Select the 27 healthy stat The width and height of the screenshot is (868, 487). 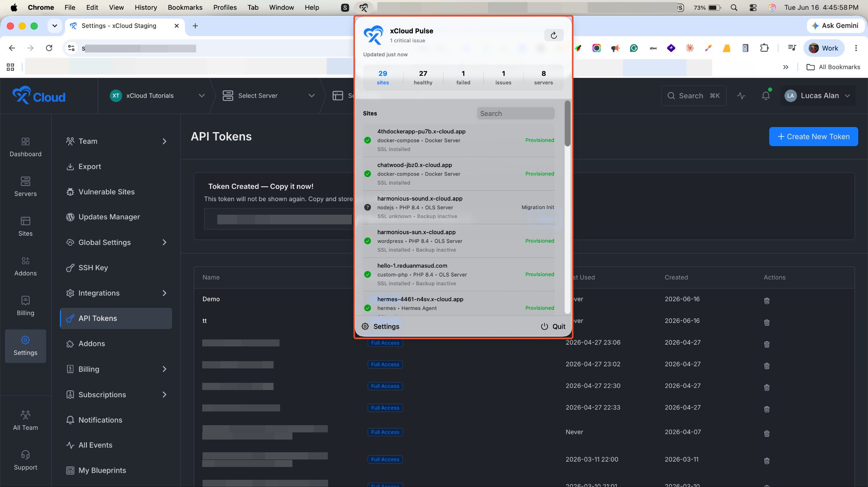coord(423,77)
